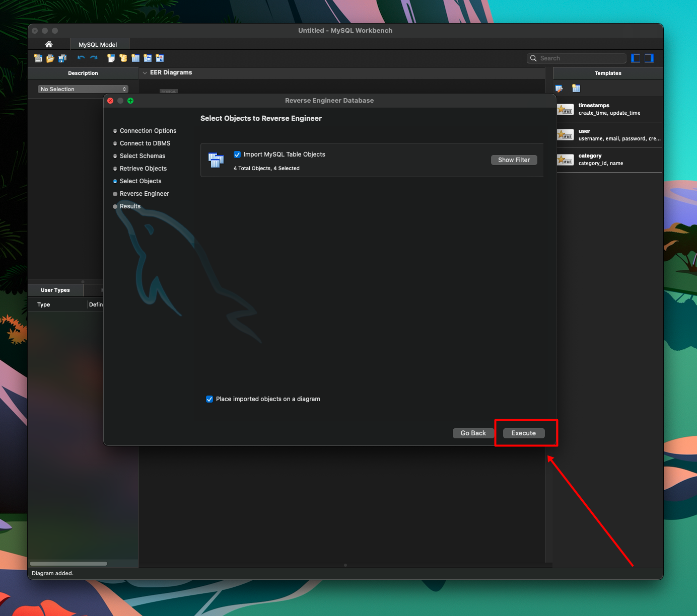Click the New Table toolbar icon
Screen dimensions: 697x616
tap(135, 58)
